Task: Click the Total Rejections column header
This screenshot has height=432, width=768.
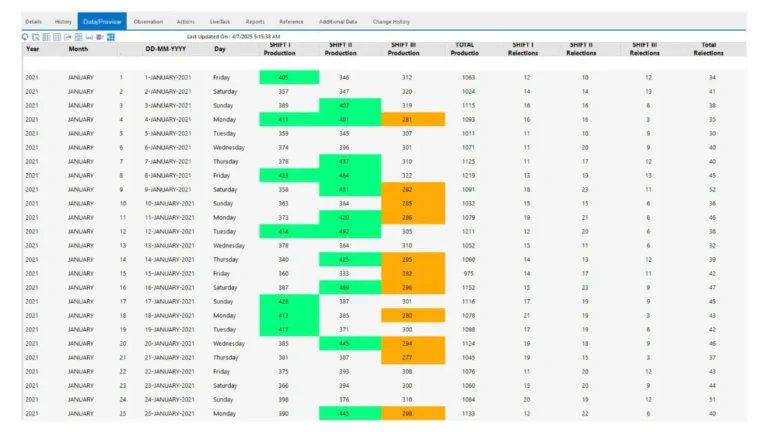Action: pyautogui.click(x=709, y=49)
